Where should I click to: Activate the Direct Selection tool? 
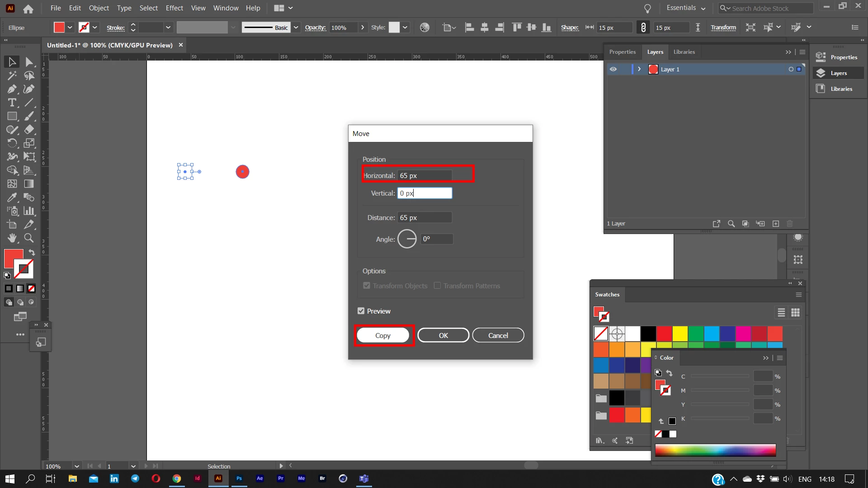click(29, 62)
